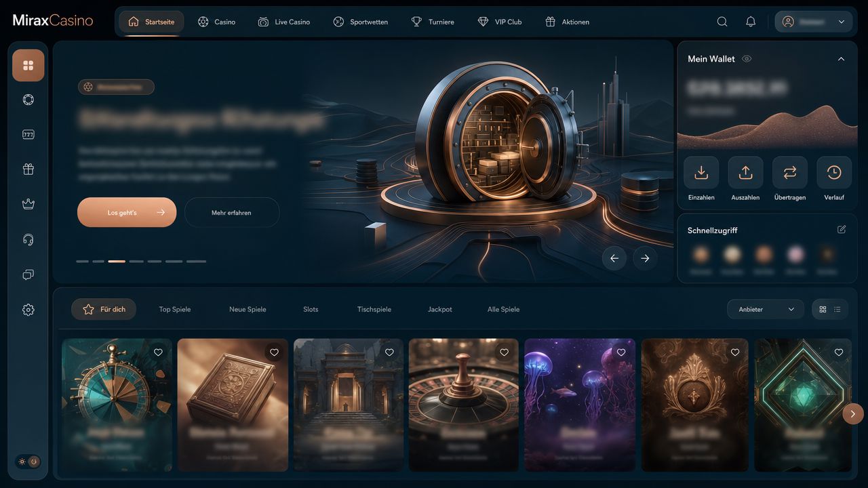
Task: Favorite the wheel game card
Action: coord(158,352)
